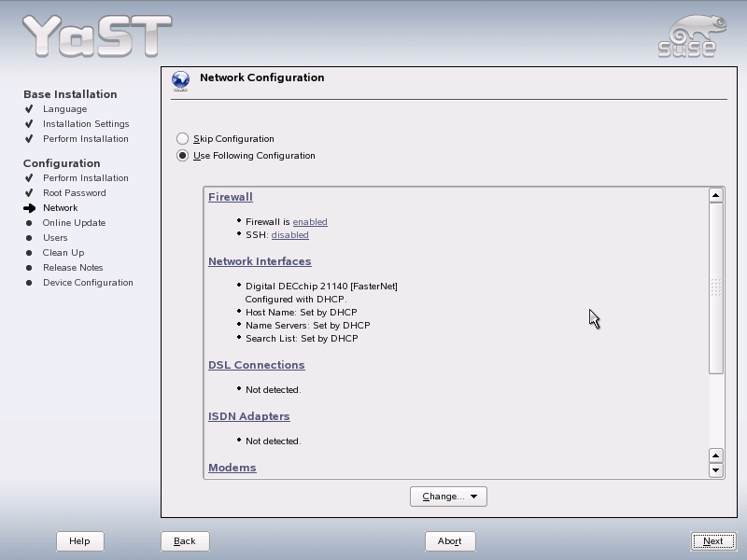
Task: Click the Configuration sidebar heading
Action: (x=62, y=163)
